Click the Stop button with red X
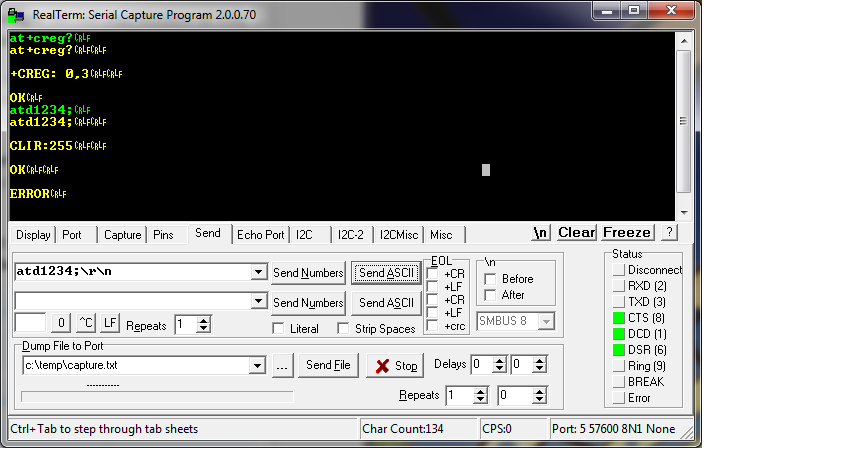The height and width of the screenshot is (462, 855). click(394, 366)
